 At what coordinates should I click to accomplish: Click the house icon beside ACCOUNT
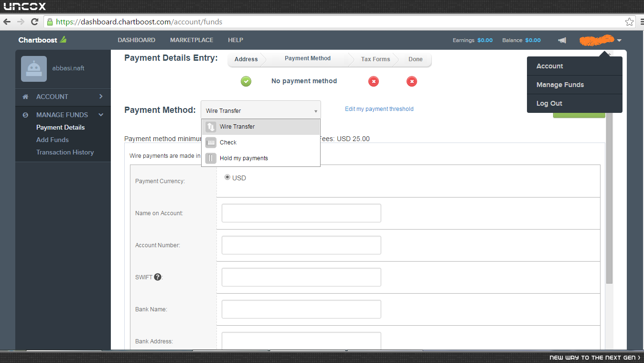coord(26,97)
